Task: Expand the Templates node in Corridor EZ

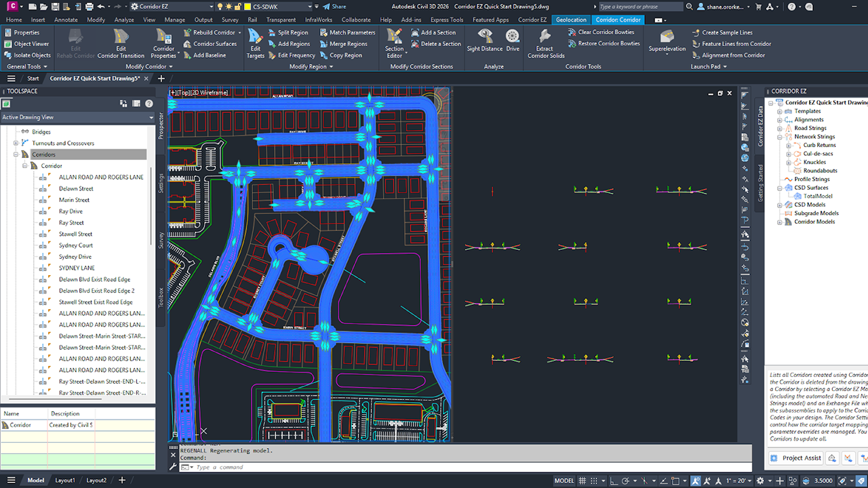Action: point(780,111)
